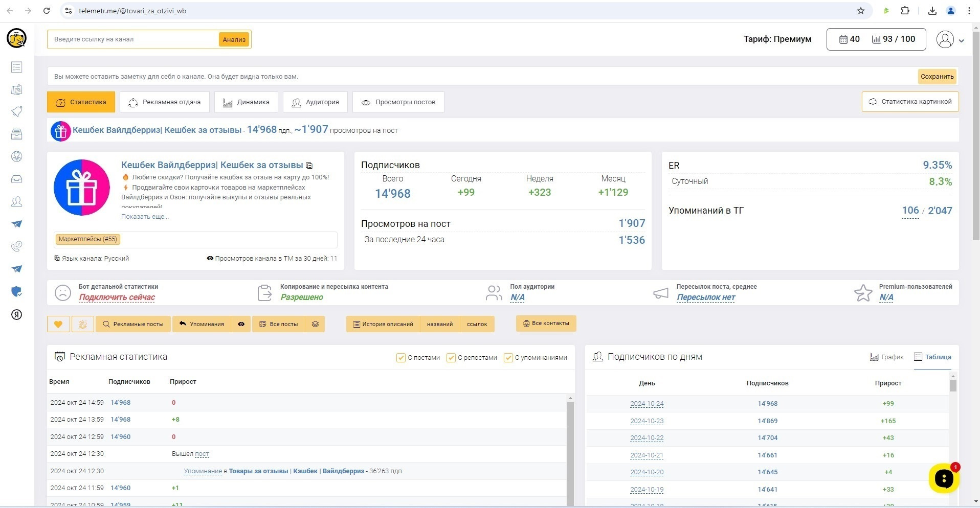Image resolution: width=980 pixels, height=508 pixels.
Task: Switch subscribers view to График
Action: pos(887,357)
